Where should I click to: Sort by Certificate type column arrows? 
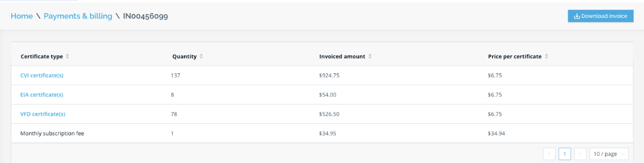coord(67,56)
